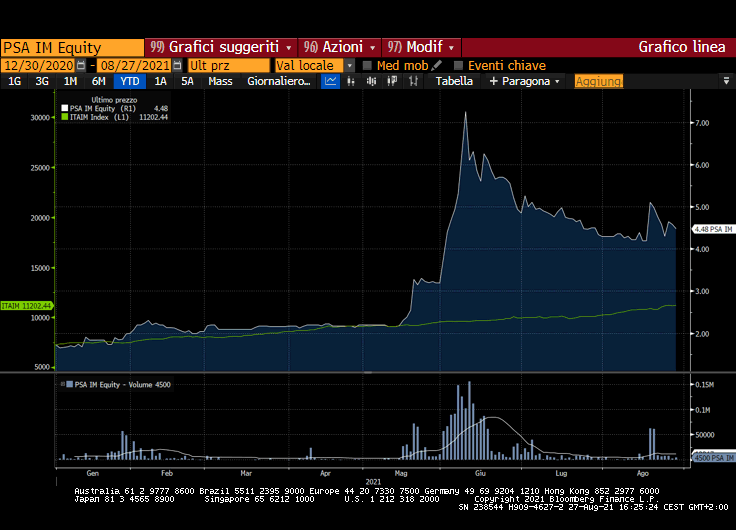Select the YTD time range

point(130,81)
